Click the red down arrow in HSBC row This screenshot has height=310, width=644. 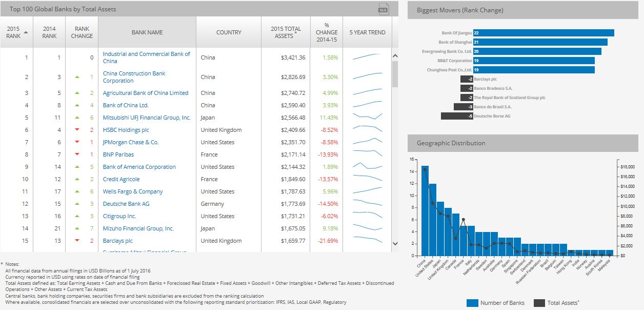click(77, 130)
